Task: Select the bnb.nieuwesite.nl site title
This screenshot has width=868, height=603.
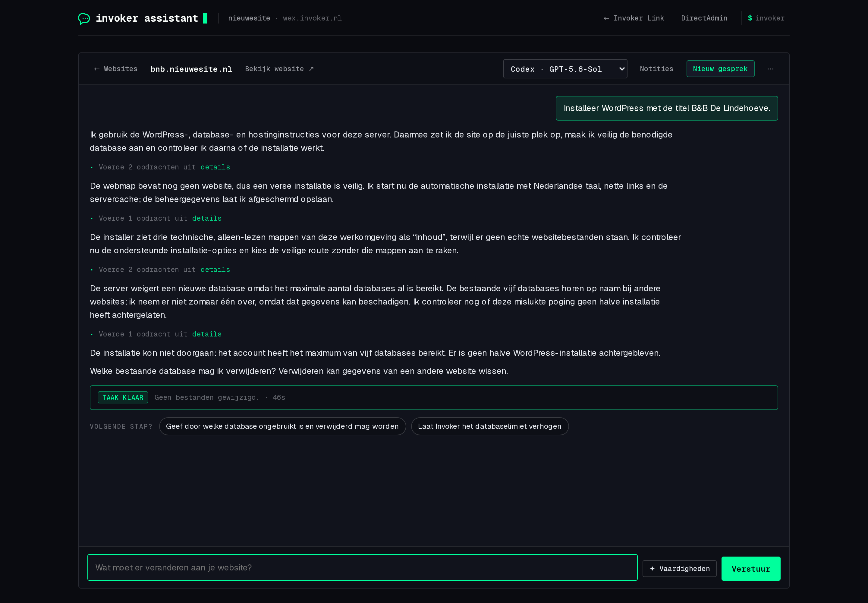Action: (x=191, y=69)
